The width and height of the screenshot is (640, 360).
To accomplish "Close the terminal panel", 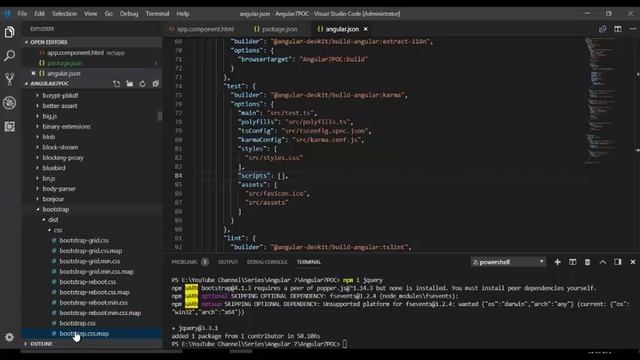I will 633,262.
